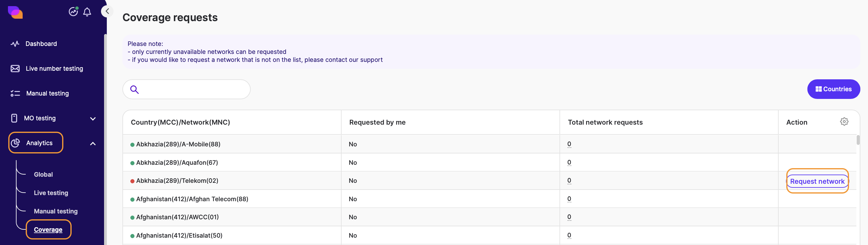Go to Global analytics subpage
868x245 pixels.
[43, 175]
